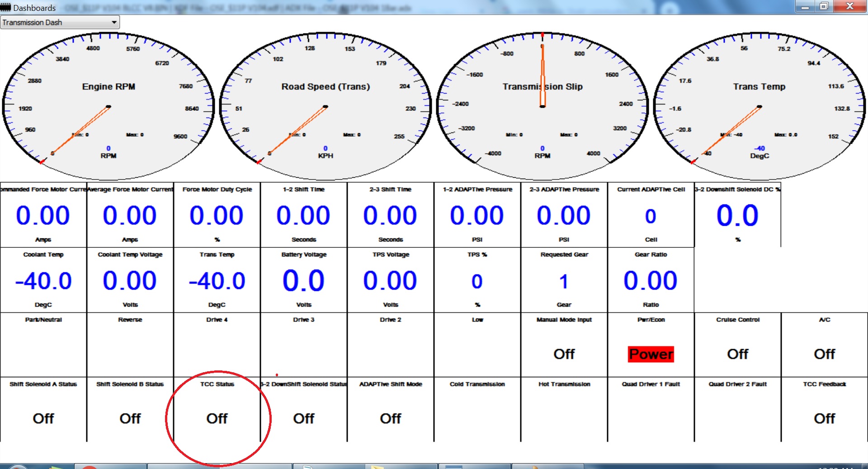Viewport: 868px width, 469px height.
Task: Click the ADAPTive Shift Mode Off value
Action: [391, 419]
